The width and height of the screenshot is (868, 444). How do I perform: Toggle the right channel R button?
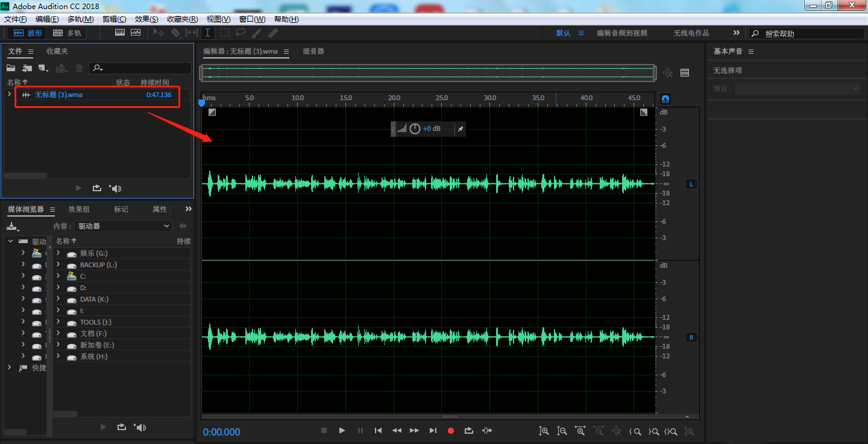pos(691,337)
